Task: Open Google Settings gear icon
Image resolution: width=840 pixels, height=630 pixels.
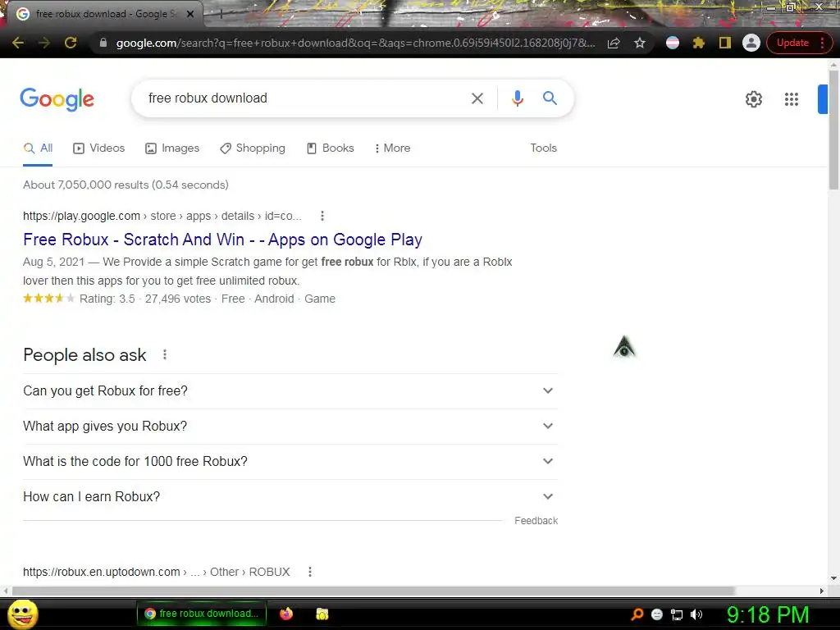Action: pyautogui.click(x=754, y=99)
